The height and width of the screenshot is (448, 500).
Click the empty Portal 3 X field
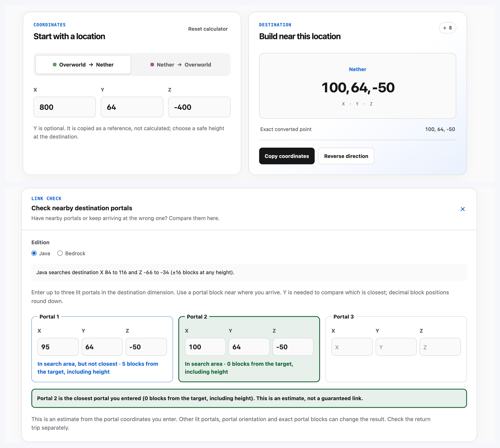pos(352,347)
